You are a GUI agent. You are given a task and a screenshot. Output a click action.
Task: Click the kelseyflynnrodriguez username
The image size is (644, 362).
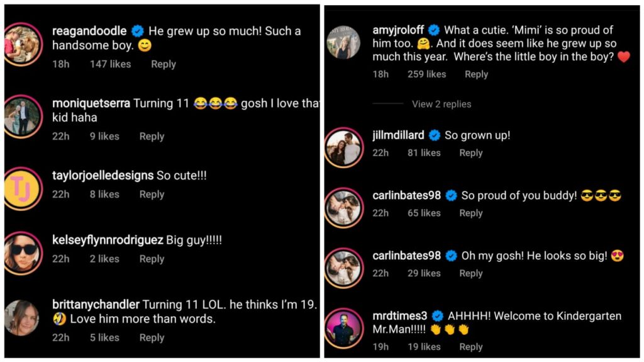pyautogui.click(x=108, y=240)
